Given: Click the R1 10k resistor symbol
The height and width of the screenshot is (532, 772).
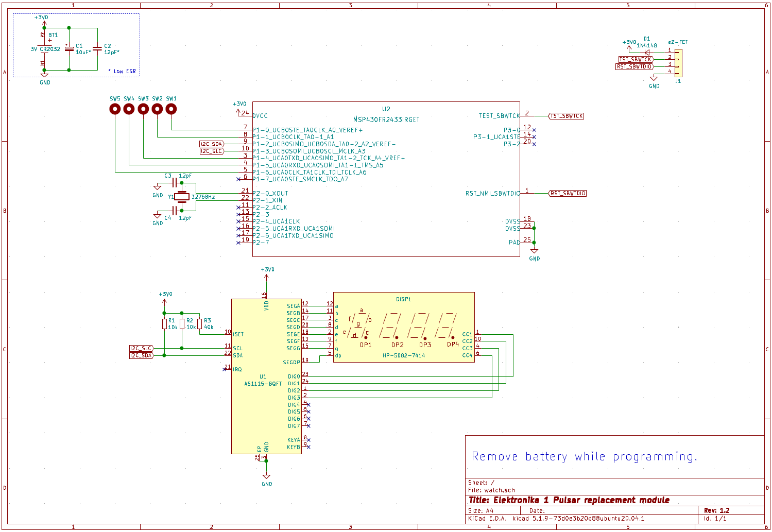Looking at the screenshot, I should tap(164, 324).
